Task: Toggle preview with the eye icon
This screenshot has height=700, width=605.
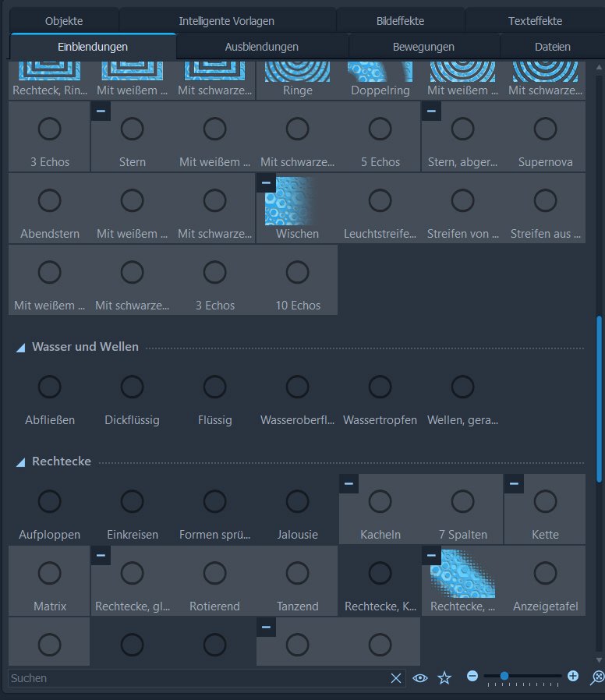Action: 420,678
